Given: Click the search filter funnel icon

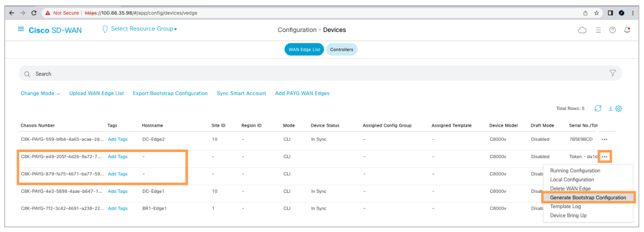Looking at the screenshot, I should pos(613,73).
